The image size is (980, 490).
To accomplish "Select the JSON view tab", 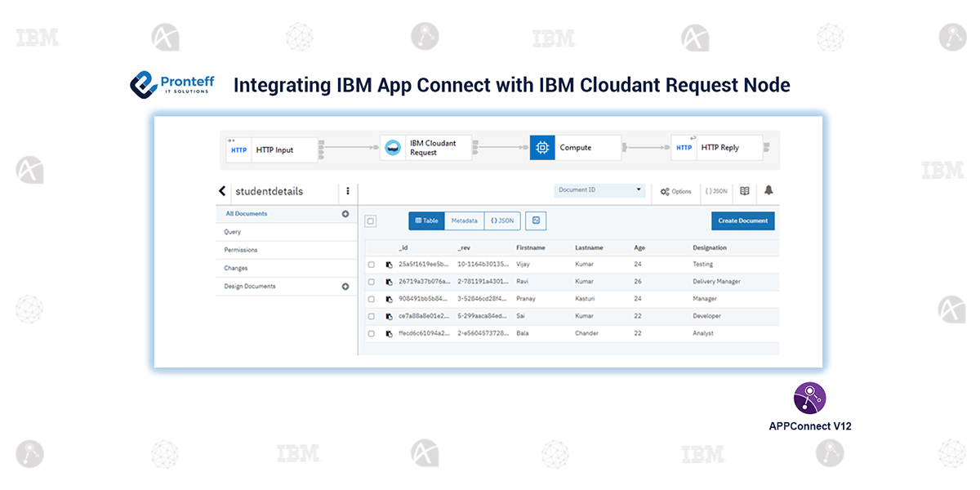I will [x=502, y=220].
